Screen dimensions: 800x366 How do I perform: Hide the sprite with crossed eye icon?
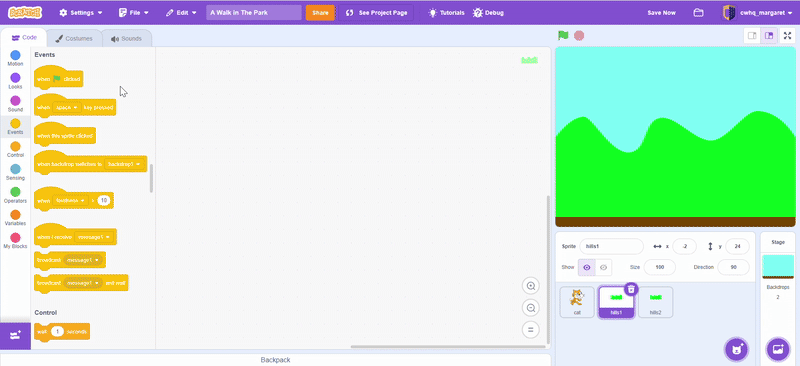(x=604, y=267)
